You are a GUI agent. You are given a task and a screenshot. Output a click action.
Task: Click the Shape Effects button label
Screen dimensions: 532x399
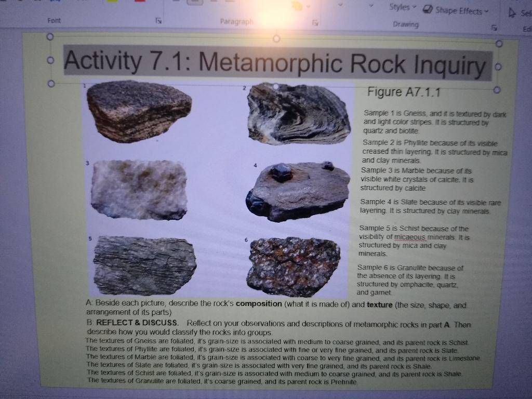[460, 9]
